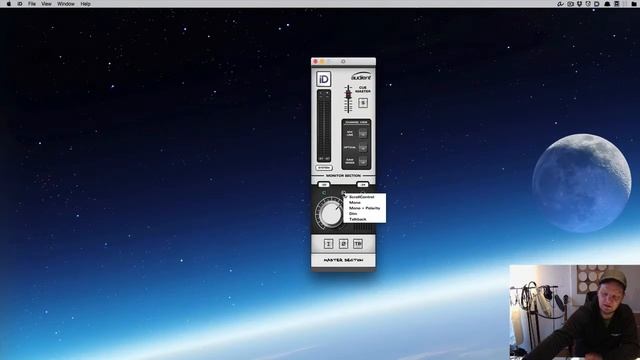This screenshot has width=640, height=360.
Task: Click the iD logo button in the mixer
Action: coord(324,79)
